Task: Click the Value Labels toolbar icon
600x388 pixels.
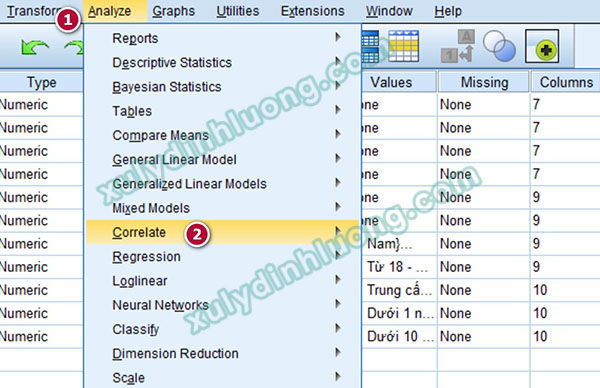Action: pyautogui.click(x=458, y=46)
